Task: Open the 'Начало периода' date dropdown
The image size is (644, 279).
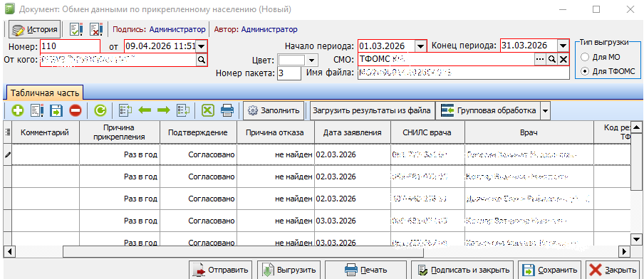Action: [x=420, y=46]
